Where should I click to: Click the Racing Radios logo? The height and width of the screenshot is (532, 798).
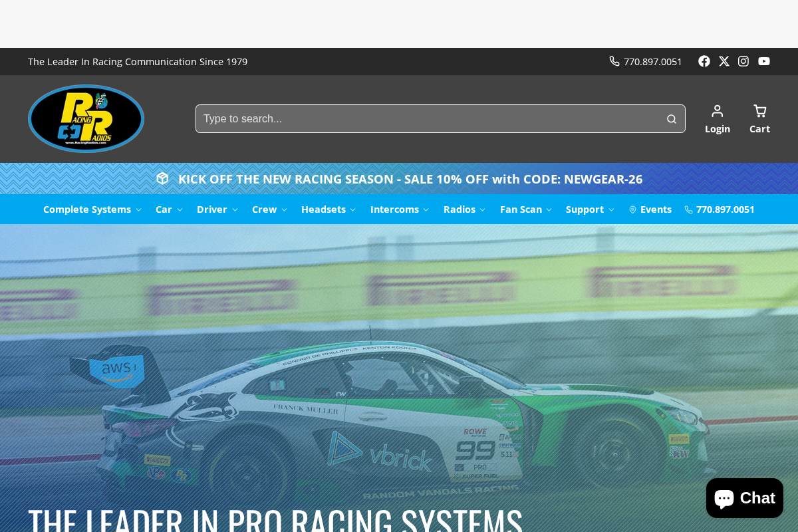tap(85, 118)
